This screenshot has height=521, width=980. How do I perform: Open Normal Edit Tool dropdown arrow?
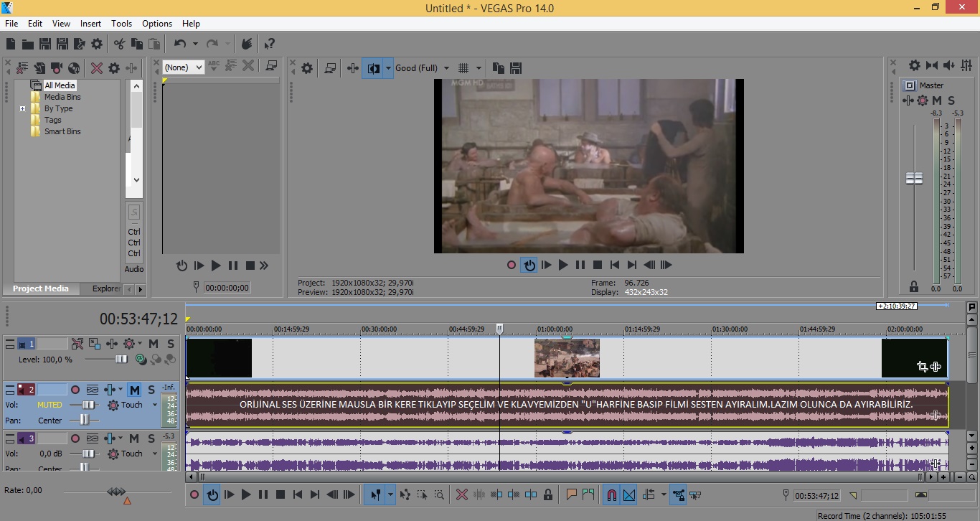pos(390,494)
